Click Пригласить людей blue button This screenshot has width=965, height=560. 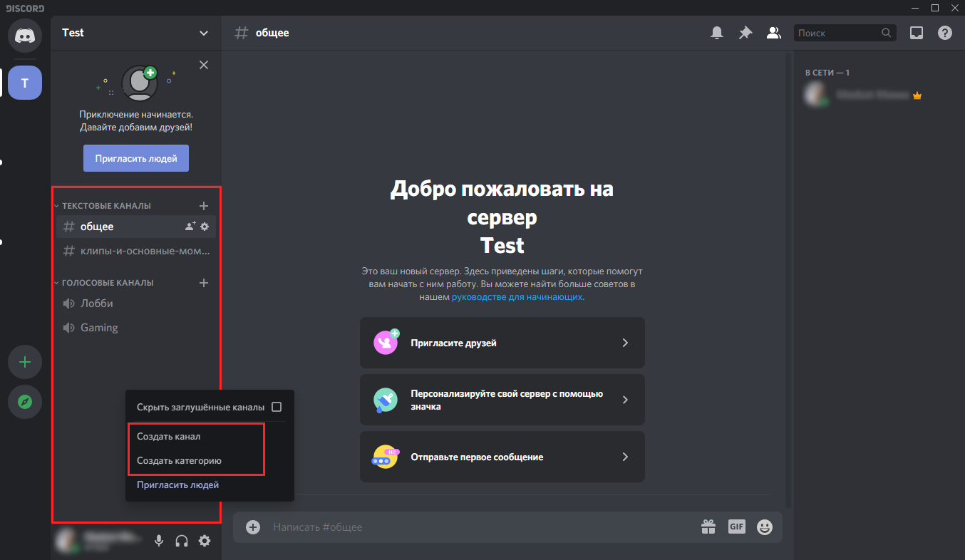click(136, 159)
